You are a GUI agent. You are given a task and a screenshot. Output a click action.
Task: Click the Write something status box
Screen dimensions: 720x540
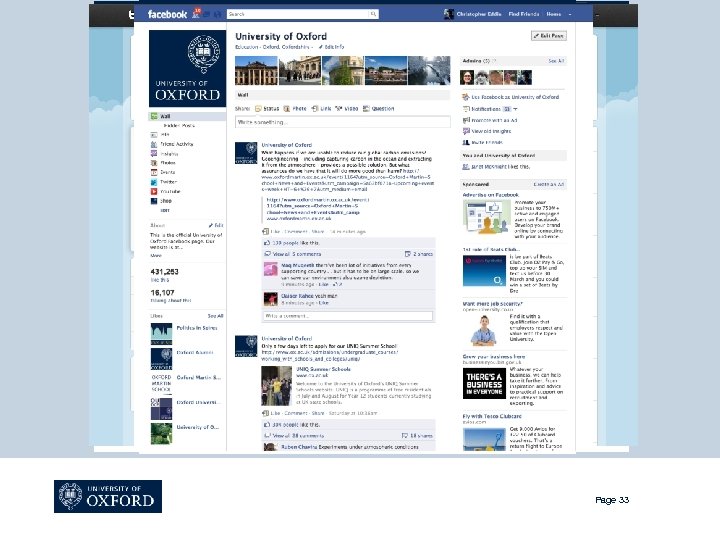343,122
